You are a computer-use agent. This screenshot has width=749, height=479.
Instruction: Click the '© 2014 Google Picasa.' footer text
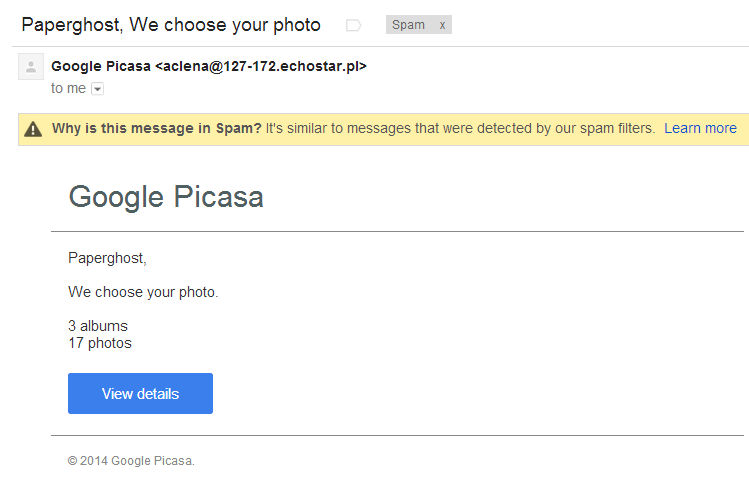(131, 461)
